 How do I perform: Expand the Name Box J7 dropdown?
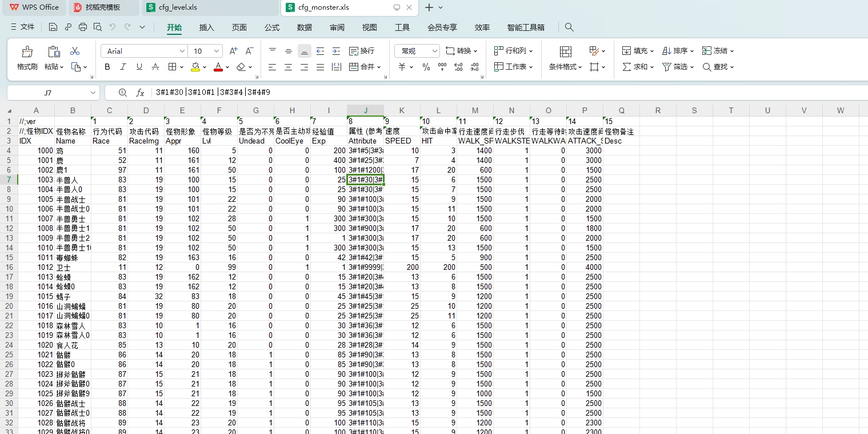pyautogui.click(x=93, y=93)
